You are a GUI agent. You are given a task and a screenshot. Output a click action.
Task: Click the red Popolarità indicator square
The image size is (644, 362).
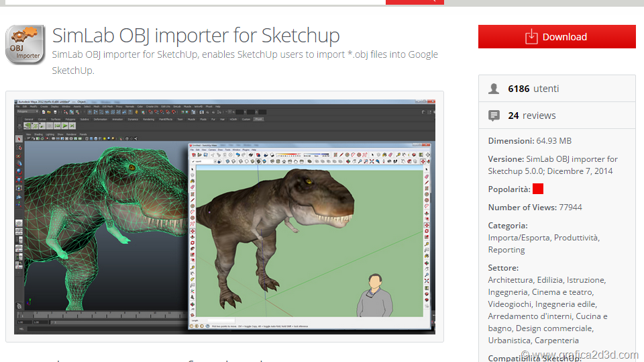click(537, 189)
